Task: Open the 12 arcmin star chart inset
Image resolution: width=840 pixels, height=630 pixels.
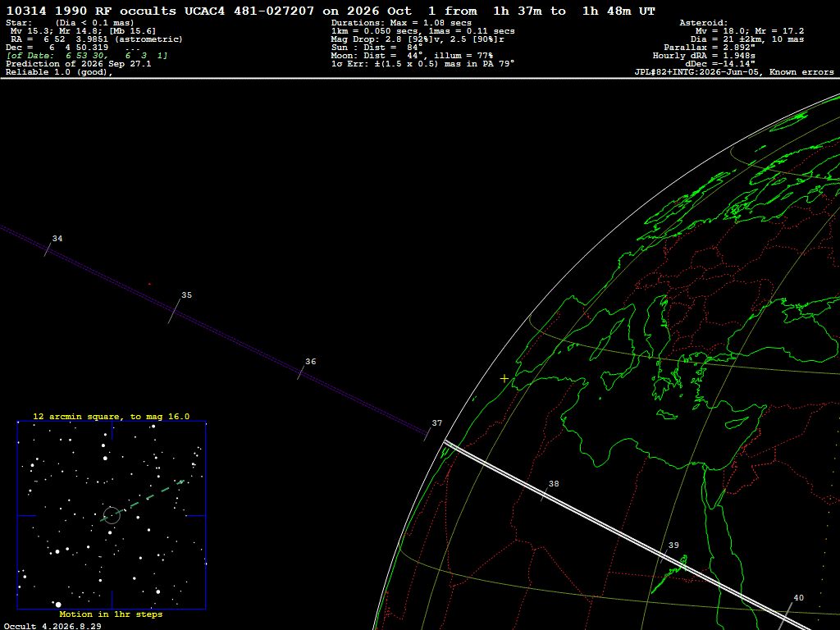Action: click(x=112, y=515)
